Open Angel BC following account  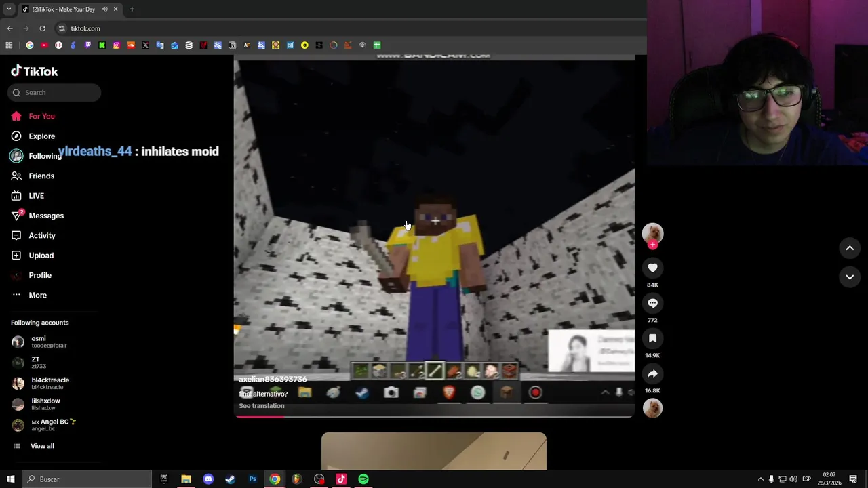point(44,425)
